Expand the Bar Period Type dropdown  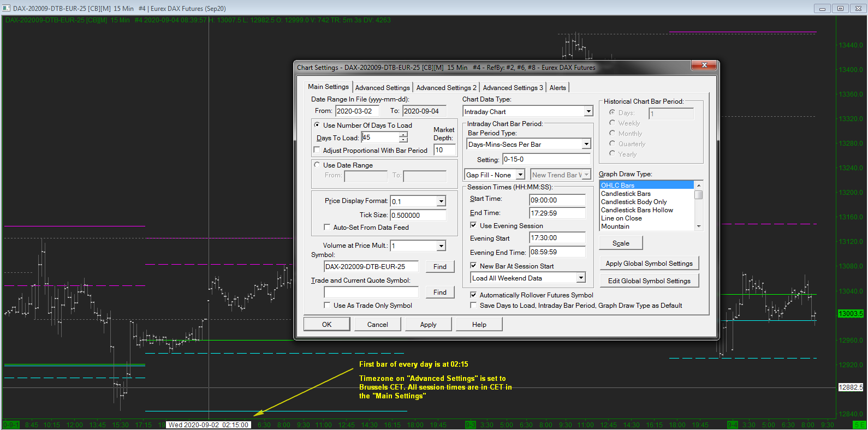[586, 144]
